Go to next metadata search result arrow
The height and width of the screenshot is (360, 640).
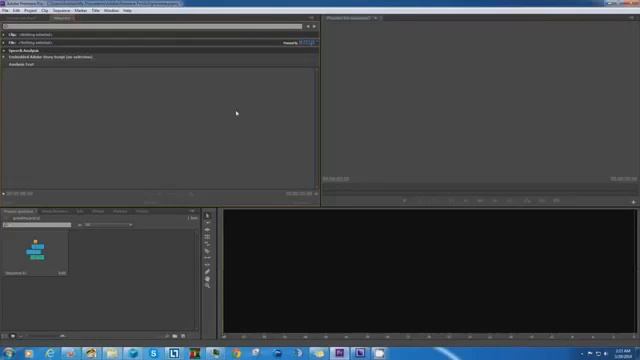pyautogui.click(x=314, y=27)
